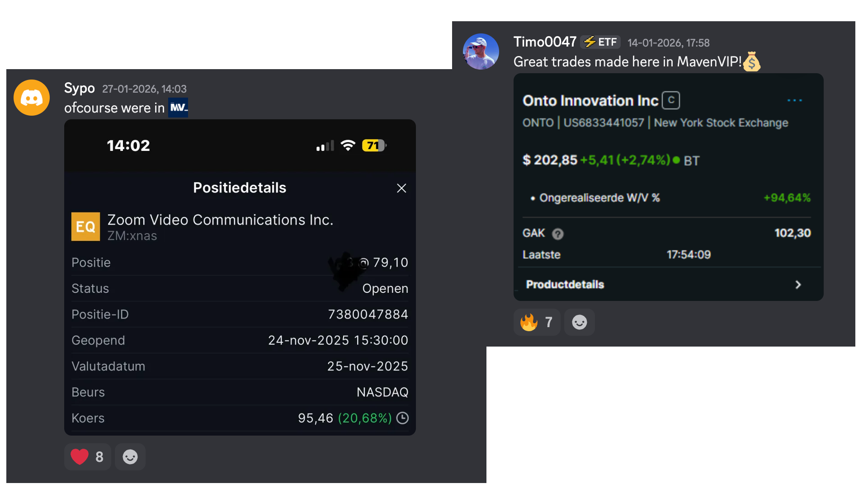868x488 pixels.
Task: Click the money bag emoji in Timo0047's message
Action: (752, 61)
